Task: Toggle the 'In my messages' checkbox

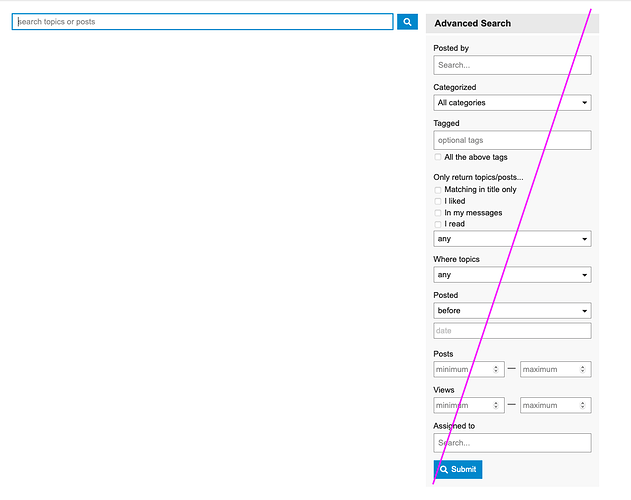Action: 438,213
